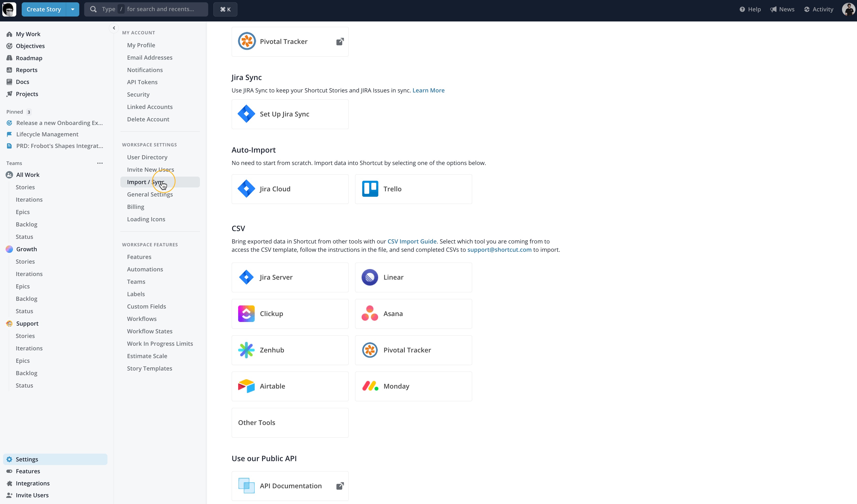This screenshot has height=504, width=857.
Task: Open My Profile settings
Action: [x=141, y=45]
